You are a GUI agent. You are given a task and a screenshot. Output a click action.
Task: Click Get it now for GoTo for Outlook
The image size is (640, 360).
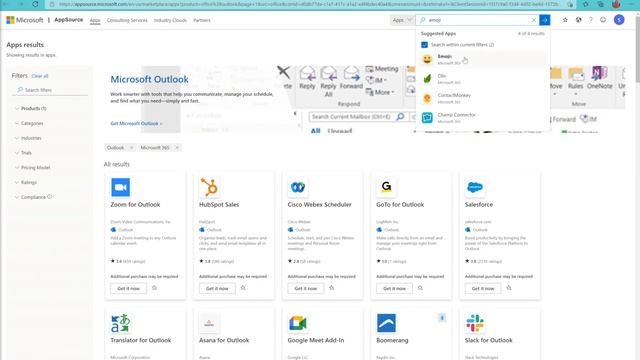click(x=394, y=289)
